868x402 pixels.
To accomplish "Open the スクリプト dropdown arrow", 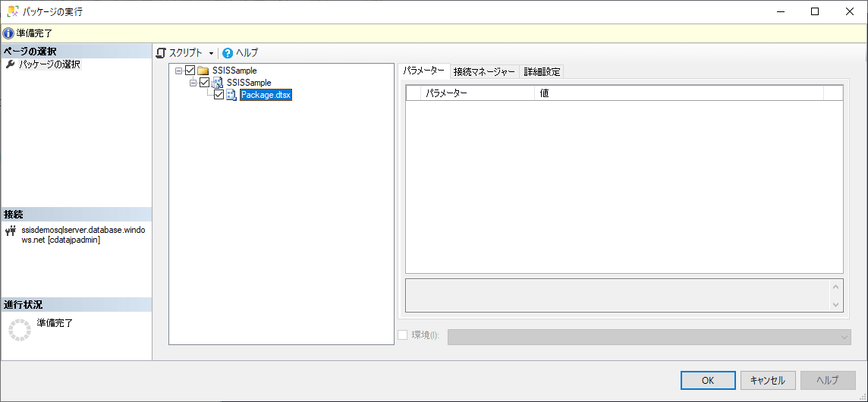I will 211,54.
